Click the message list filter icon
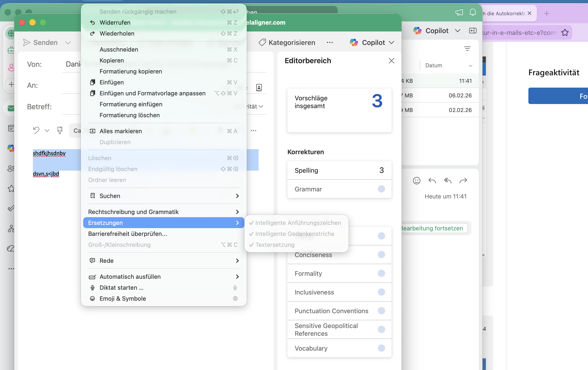The image size is (588, 370). click(467, 49)
